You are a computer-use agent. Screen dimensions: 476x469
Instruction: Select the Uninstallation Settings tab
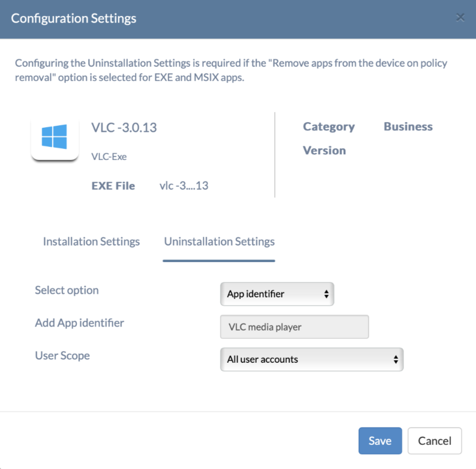pos(219,242)
